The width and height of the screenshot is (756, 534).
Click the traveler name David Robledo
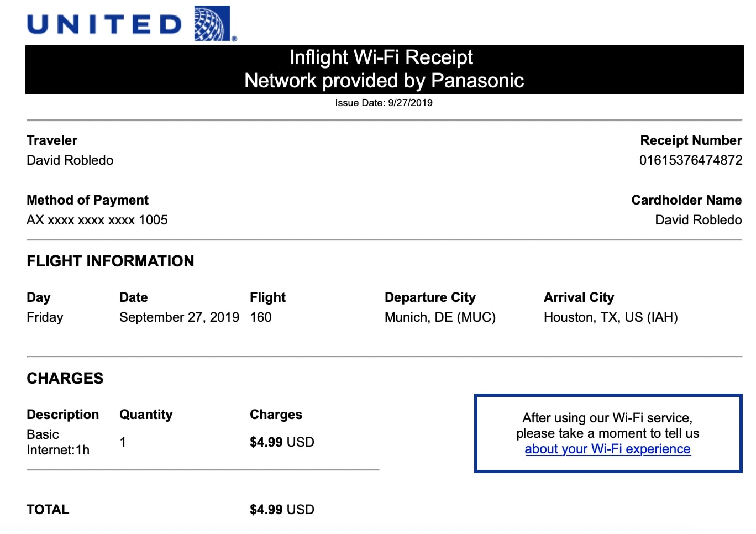[70, 160]
